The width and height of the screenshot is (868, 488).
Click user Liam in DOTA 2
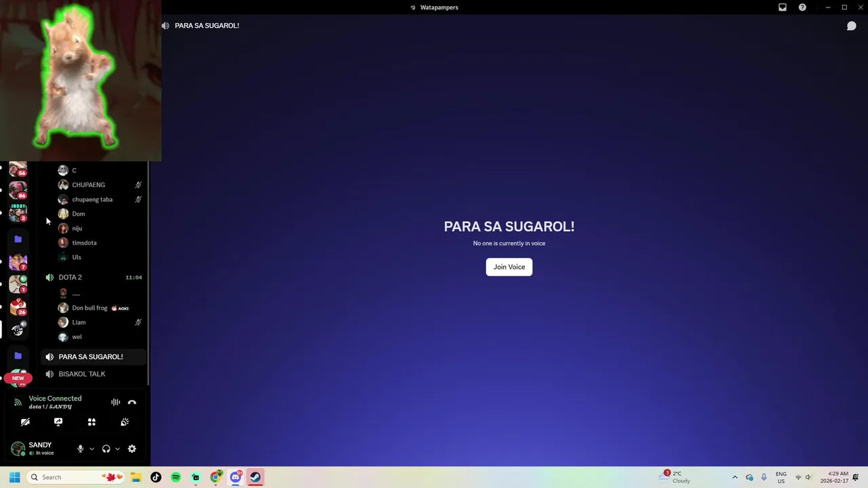[x=100, y=323]
